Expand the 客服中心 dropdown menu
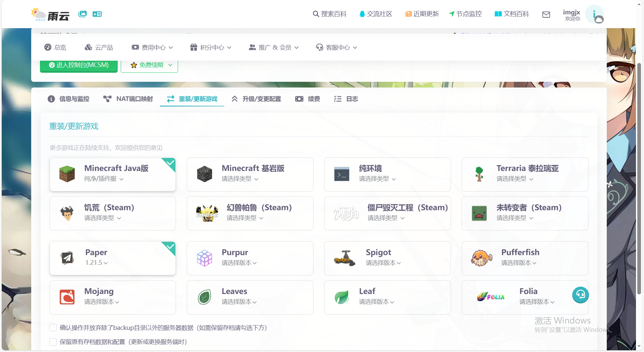 [336, 47]
